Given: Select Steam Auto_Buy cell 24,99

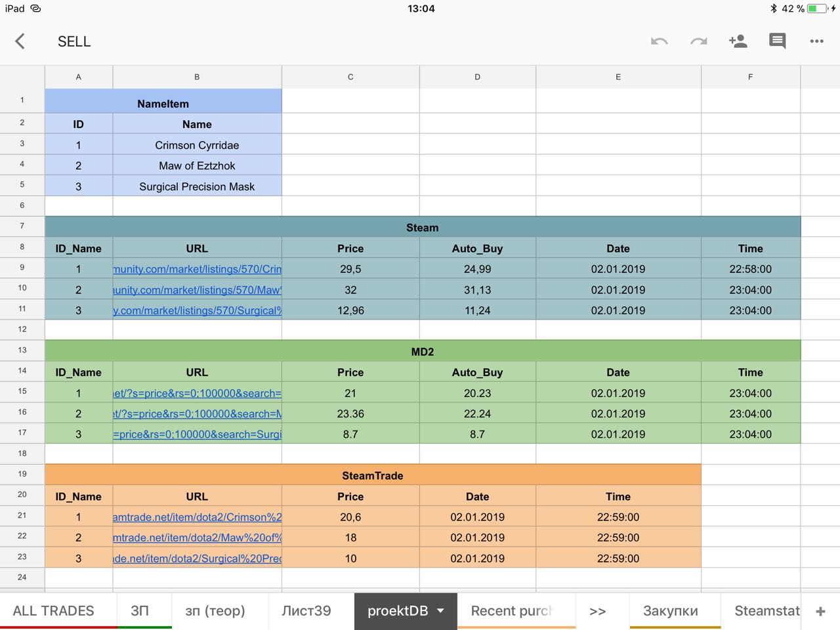Looking at the screenshot, I should [x=478, y=269].
